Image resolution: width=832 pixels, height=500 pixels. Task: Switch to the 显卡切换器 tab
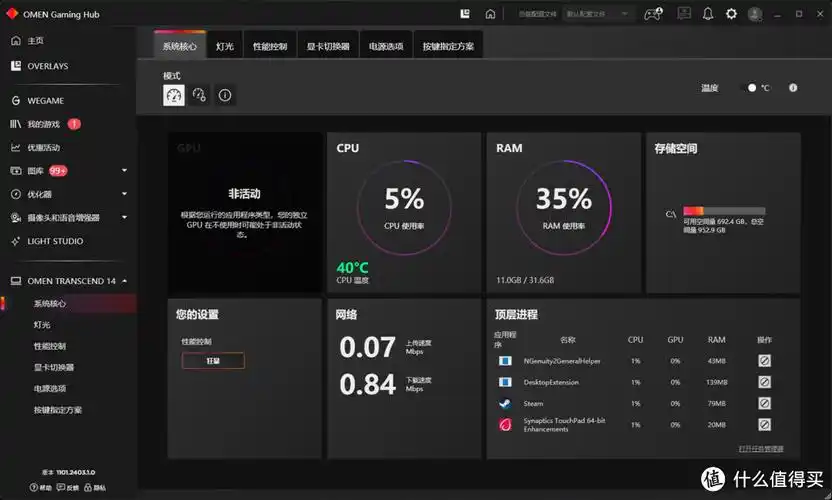pyautogui.click(x=328, y=46)
